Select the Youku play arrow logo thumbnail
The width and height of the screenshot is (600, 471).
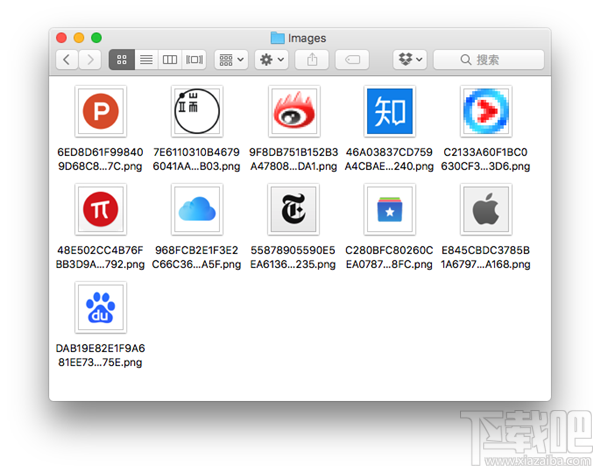point(486,111)
